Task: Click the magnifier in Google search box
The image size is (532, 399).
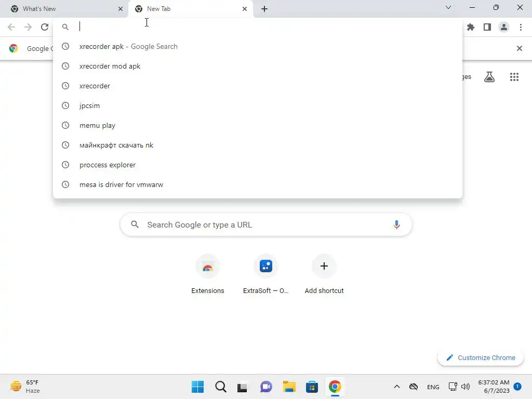Action: click(x=135, y=224)
